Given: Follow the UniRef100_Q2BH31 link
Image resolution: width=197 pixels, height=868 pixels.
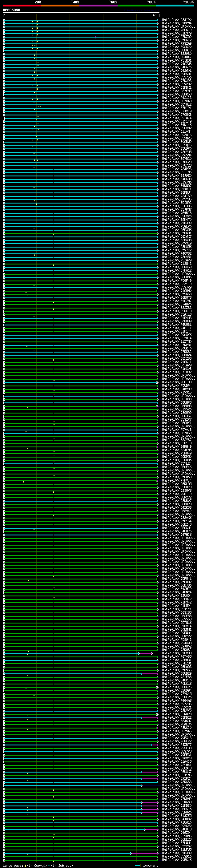Looking at the screenshot, I should tap(177, 660).
